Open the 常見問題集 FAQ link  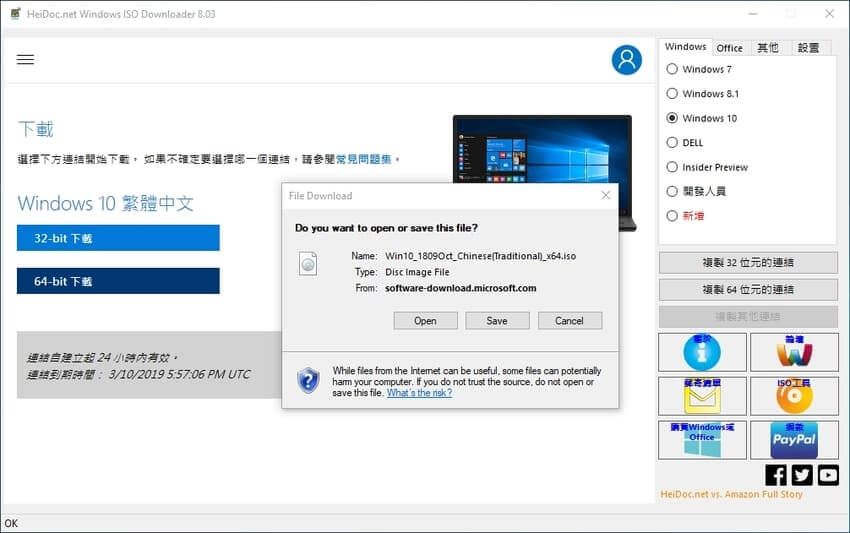coord(364,159)
